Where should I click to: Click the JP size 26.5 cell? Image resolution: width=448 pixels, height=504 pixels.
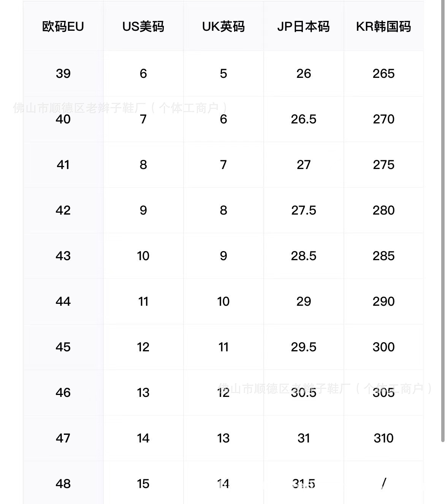tap(304, 119)
